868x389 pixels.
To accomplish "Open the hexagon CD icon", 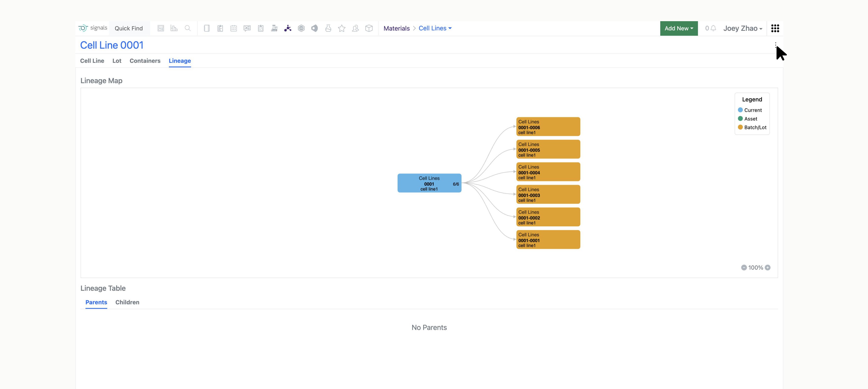I will click(301, 28).
